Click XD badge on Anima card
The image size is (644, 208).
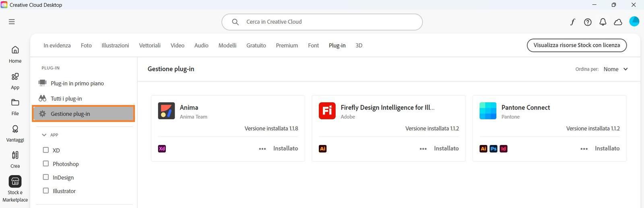[162, 149]
